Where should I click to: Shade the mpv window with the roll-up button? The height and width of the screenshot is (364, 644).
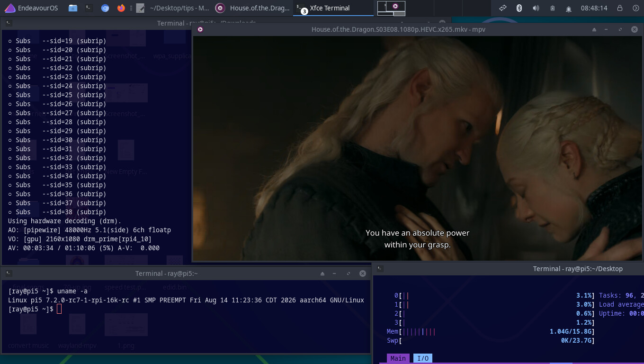pos(594,29)
